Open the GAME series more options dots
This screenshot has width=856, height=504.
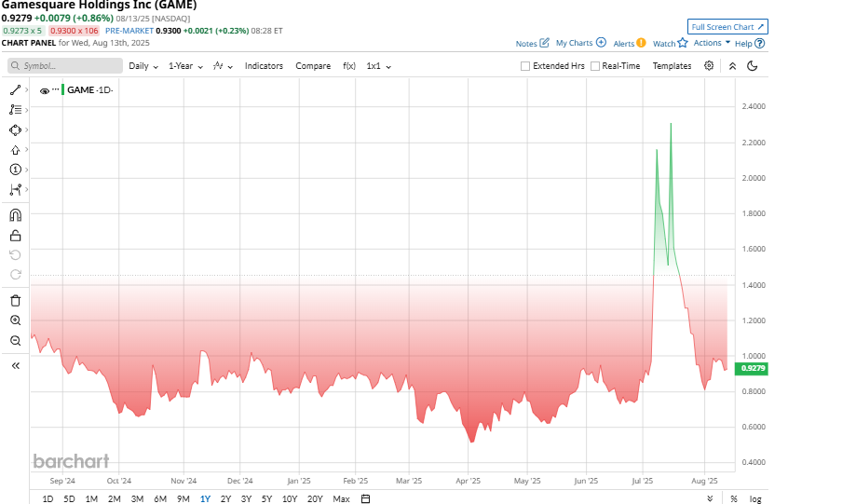tap(56, 89)
